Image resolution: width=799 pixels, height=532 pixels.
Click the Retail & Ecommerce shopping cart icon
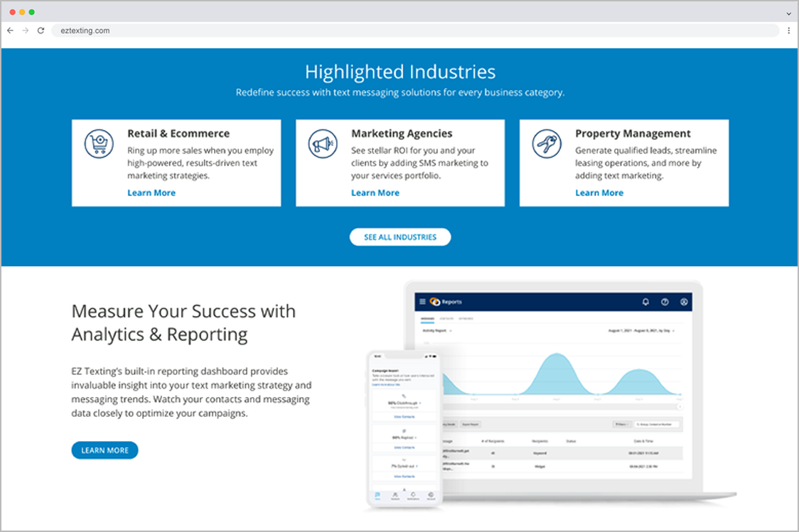[x=99, y=143]
